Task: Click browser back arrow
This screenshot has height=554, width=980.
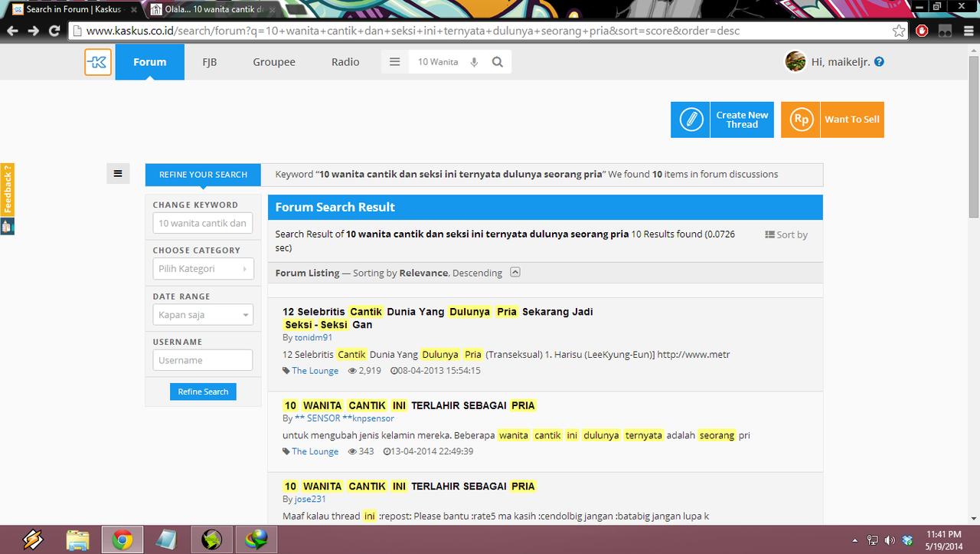Action: [x=13, y=31]
